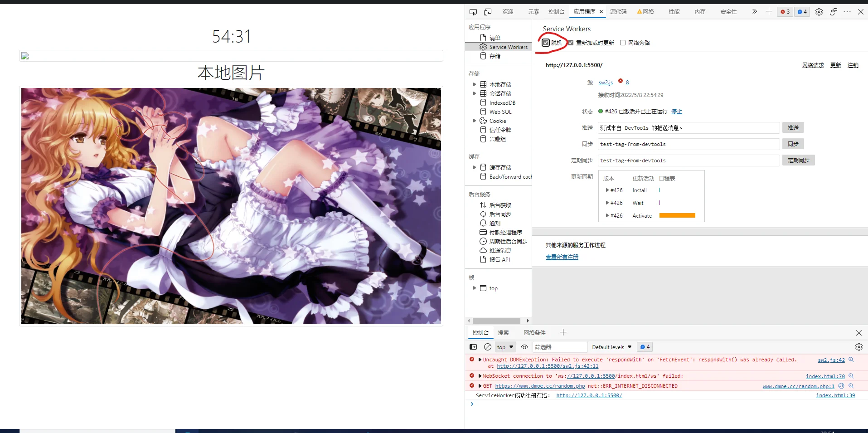Image resolution: width=868 pixels, height=433 pixels.
Task: Open console settings gear in drawer
Action: coord(859,347)
